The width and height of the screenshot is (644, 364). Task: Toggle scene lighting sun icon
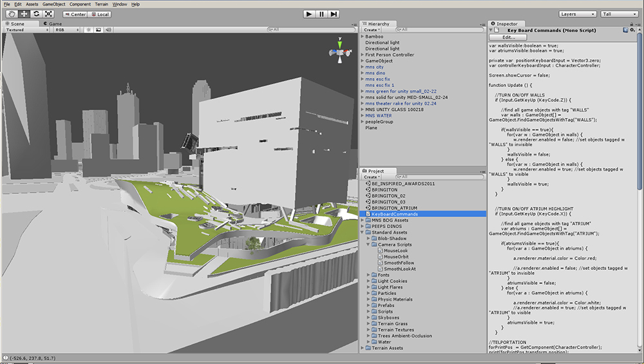(88, 30)
